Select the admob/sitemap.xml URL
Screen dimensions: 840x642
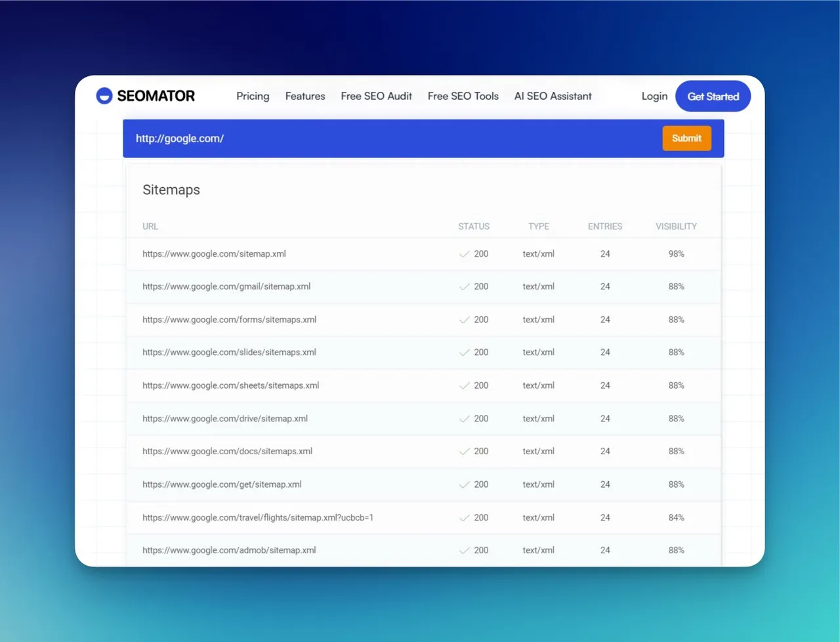229,550
